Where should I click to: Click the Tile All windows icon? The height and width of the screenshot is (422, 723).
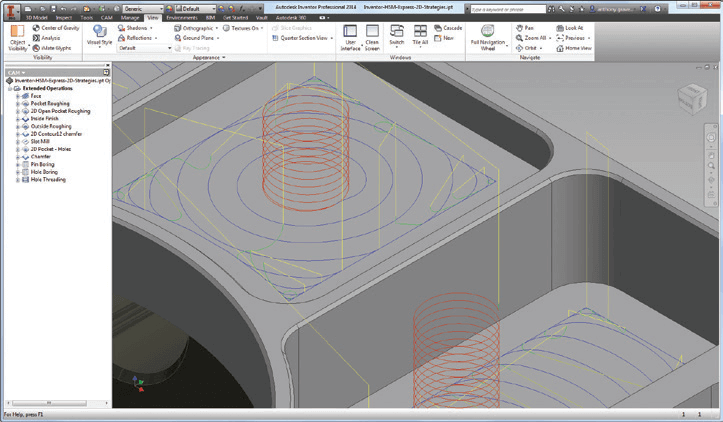420,31
